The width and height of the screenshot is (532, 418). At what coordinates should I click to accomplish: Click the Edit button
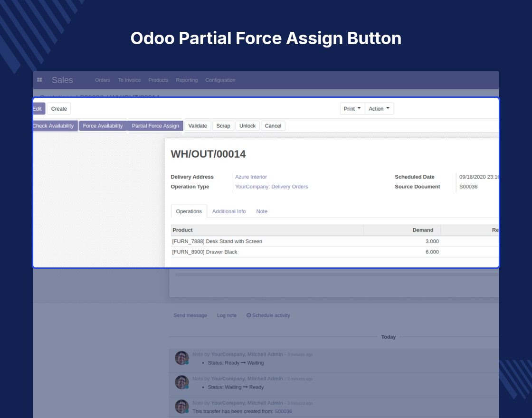click(38, 109)
